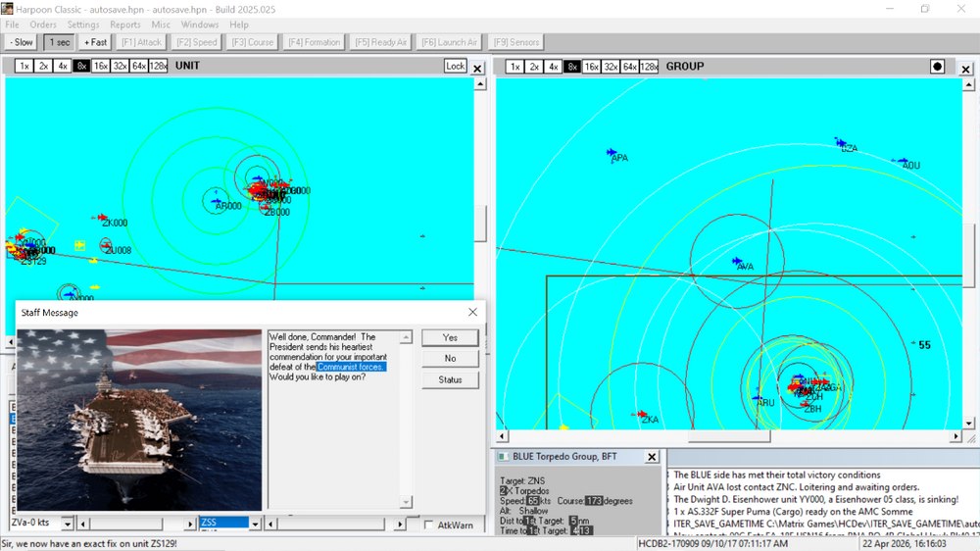
Task: Toggle Lock in the UNIT window
Action: (x=455, y=67)
